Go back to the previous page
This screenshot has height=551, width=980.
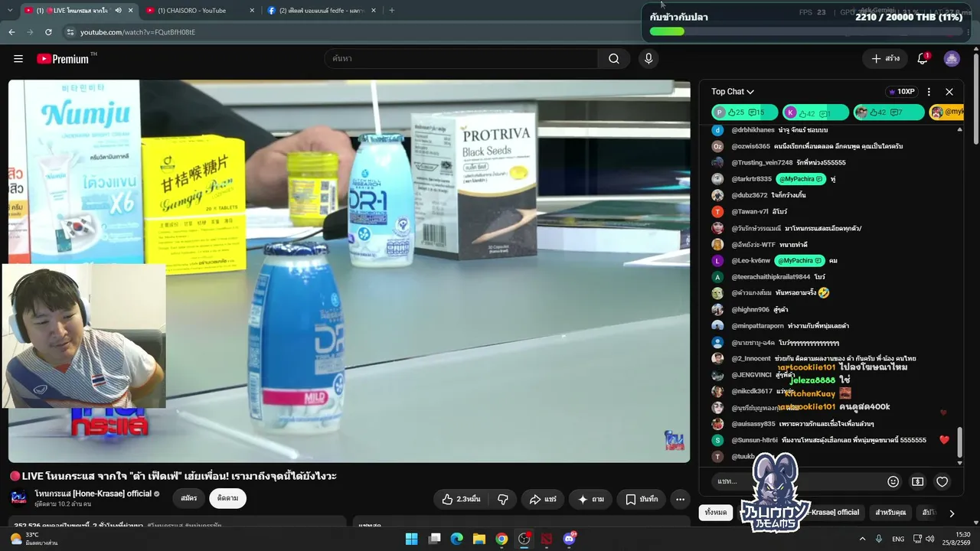click(11, 32)
